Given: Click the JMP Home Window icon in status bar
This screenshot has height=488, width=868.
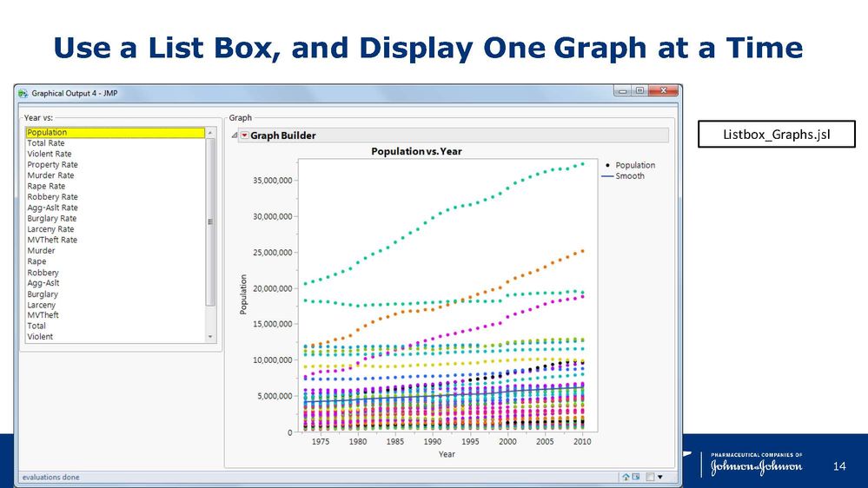Looking at the screenshot, I should pos(626,477).
